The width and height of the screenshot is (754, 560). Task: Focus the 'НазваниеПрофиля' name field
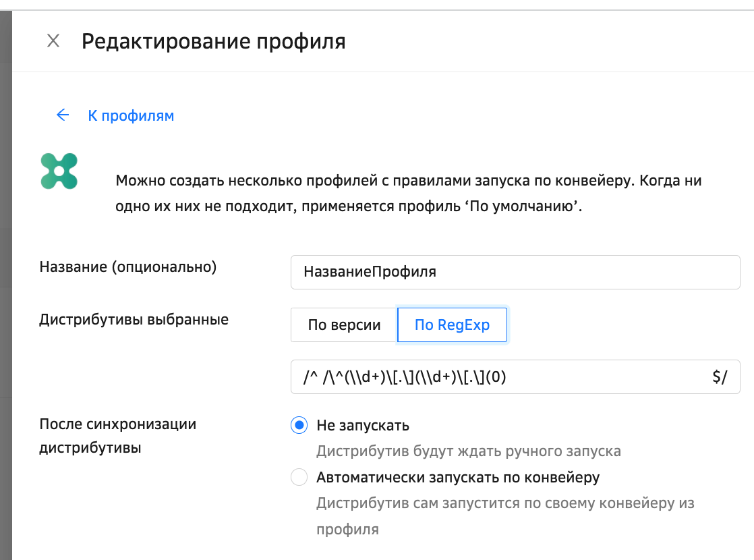click(515, 272)
